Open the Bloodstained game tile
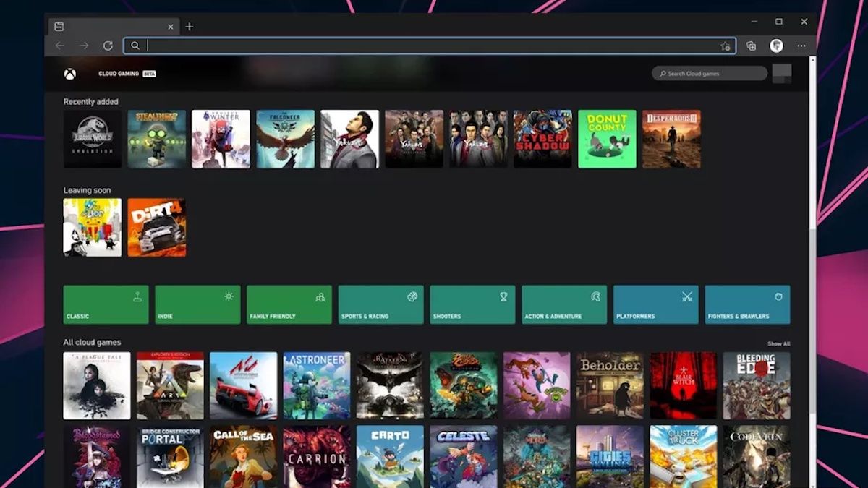Image resolution: width=868 pixels, height=488 pixels. click(x=97, y=456)
